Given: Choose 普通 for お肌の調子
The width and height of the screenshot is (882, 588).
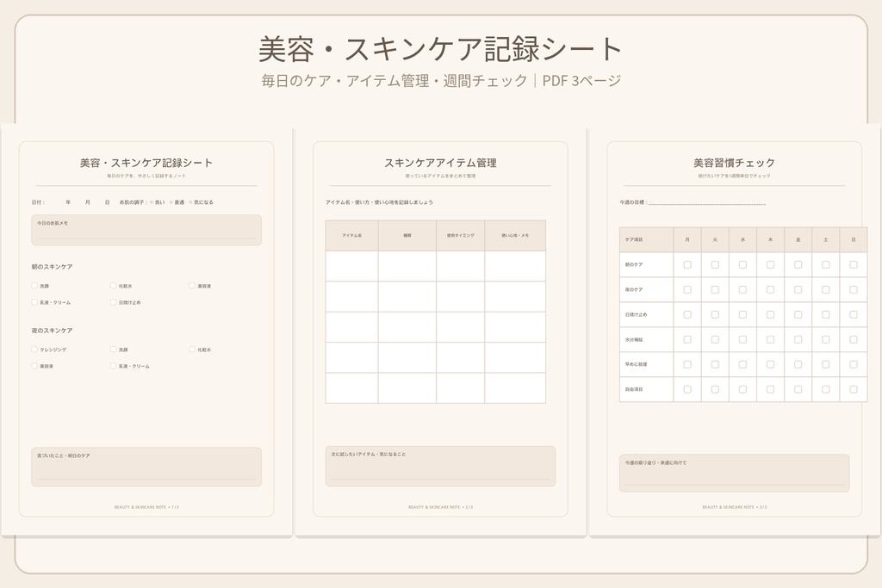Looking at the screenshot, I should pos(171,202).
